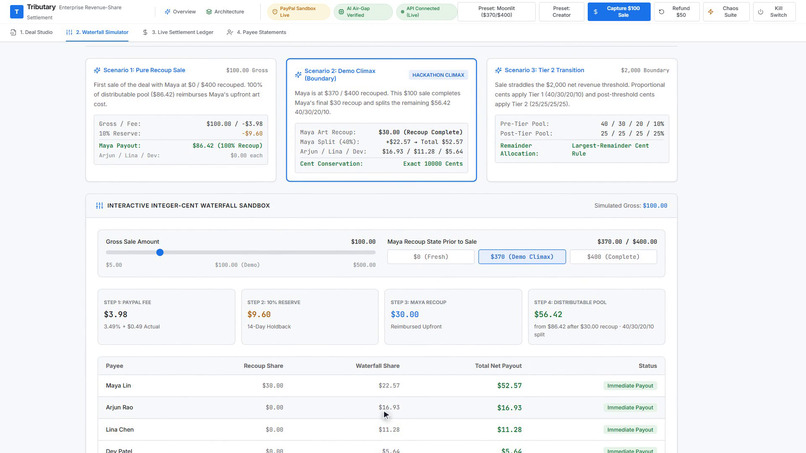Click the Largest-Remainder Cent Rule text
This screenshot has width=806, height=453.
click(610, 150)
